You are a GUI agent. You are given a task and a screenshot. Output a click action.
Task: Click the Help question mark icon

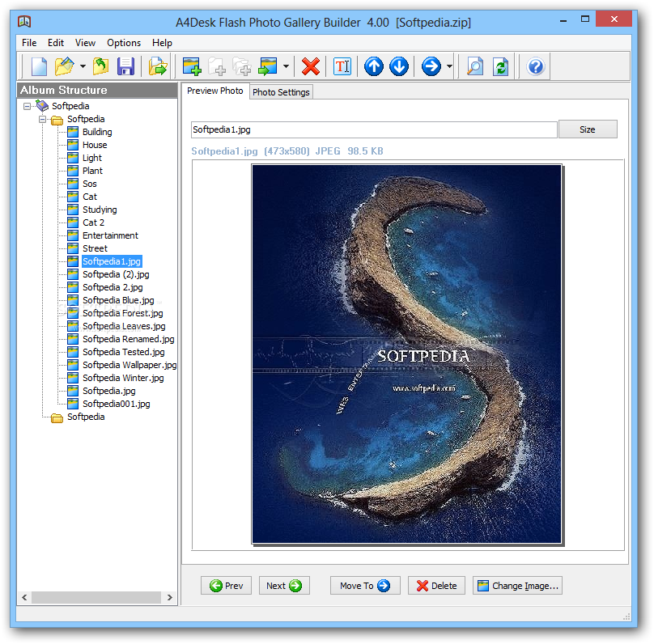pyautogui.click(x=536, y=66)
